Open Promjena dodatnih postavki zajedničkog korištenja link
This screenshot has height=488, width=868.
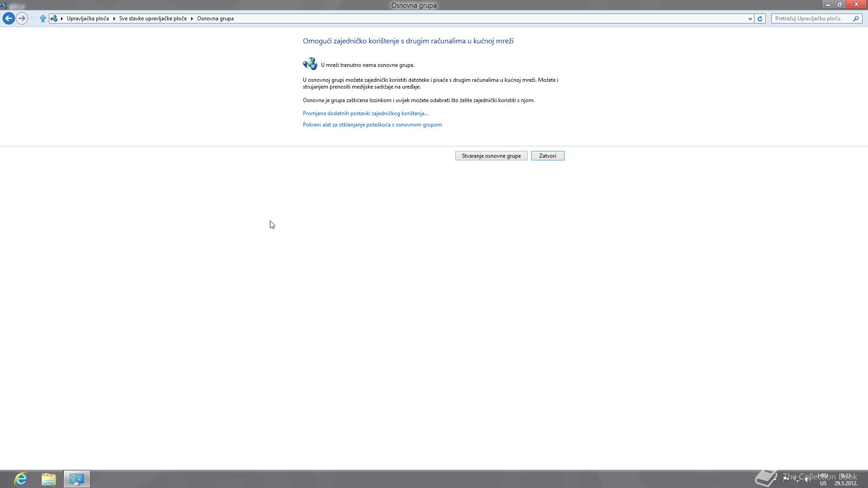pyautogui.click(x=365, y=113)
